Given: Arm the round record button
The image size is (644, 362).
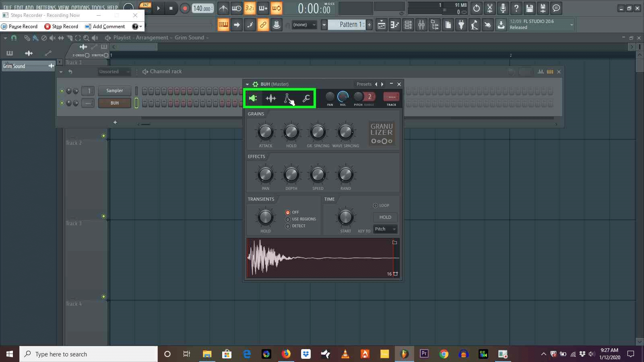Looking at the screenshot, I should click(185, 8).
